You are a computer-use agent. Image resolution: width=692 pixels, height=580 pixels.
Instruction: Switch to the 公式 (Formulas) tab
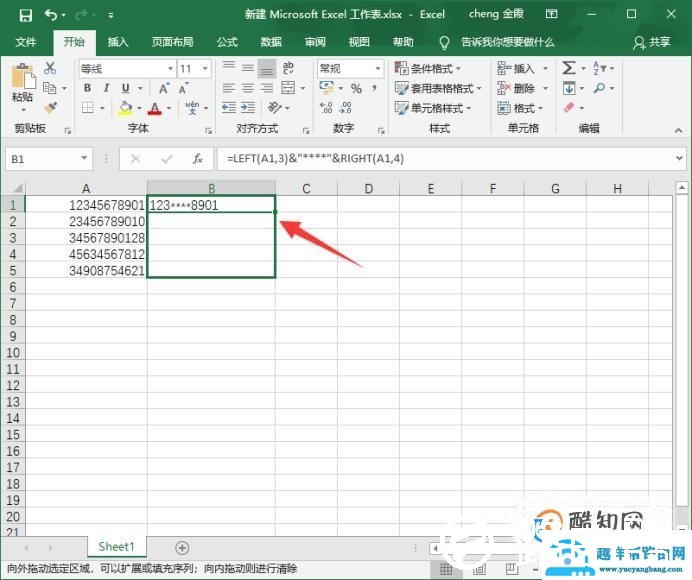click(x=227, y=42)
